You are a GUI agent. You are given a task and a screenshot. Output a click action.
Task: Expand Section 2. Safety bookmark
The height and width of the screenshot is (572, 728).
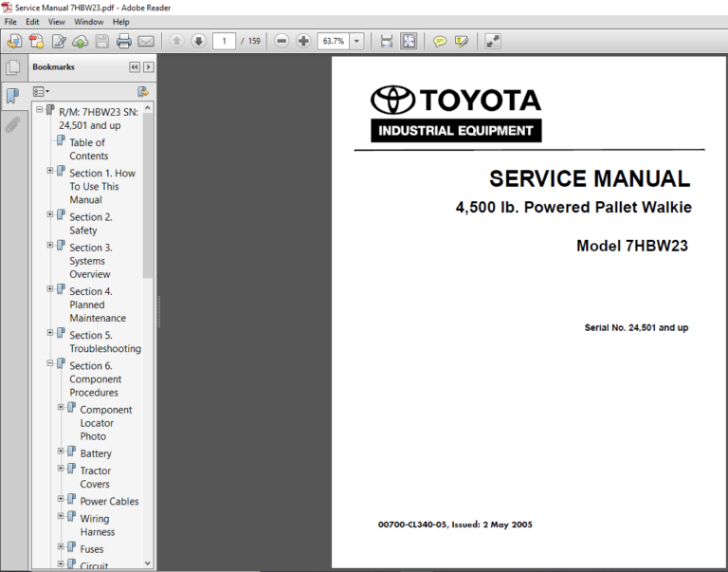pos(50,215)
